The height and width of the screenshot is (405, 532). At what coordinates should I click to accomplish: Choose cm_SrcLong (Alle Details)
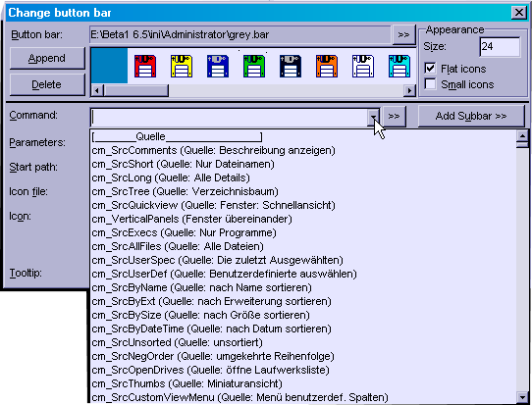point(303,177)
